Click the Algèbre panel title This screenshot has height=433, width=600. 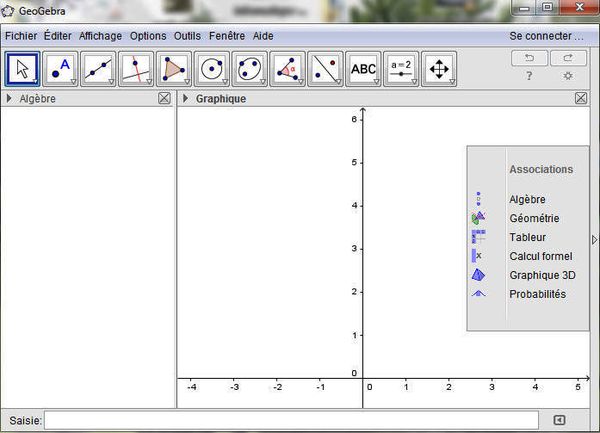pos(38,99)
